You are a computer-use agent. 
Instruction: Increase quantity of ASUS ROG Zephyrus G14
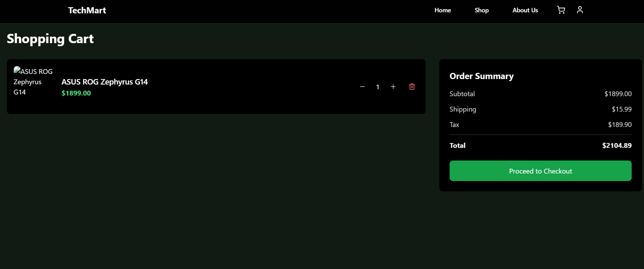(x=393, y=87)
